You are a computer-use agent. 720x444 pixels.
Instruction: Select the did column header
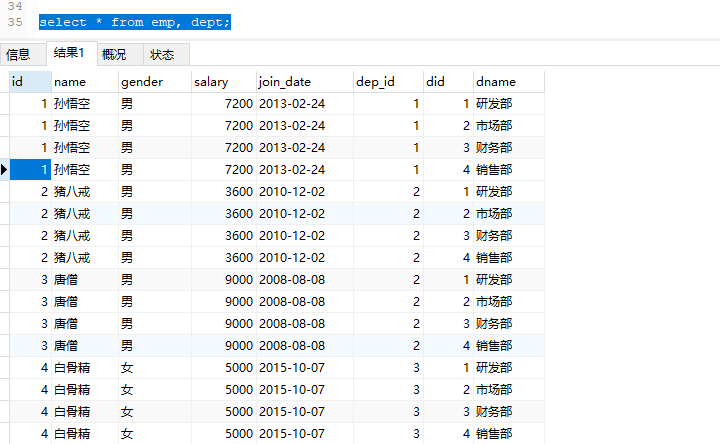point(448,81)
